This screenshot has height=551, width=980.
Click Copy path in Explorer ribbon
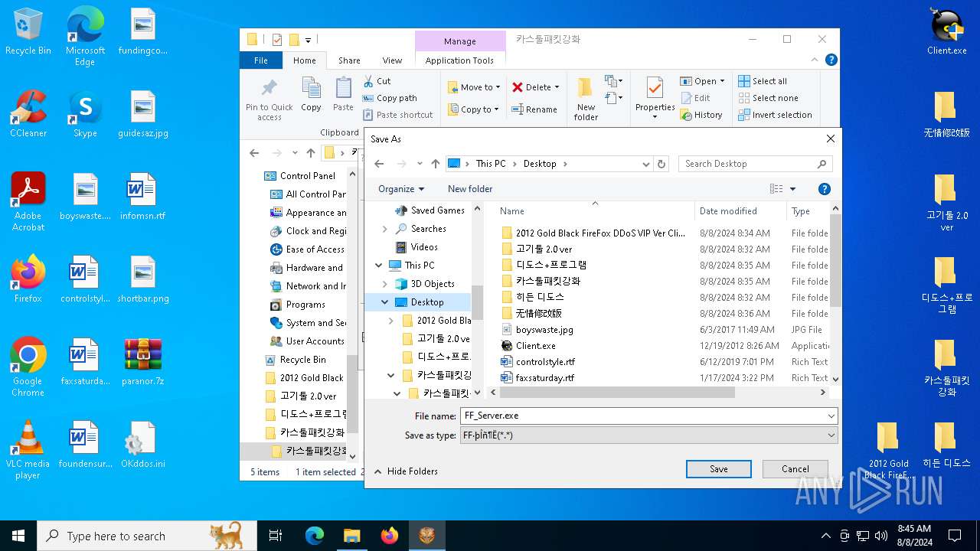click(x=390, y=98)
